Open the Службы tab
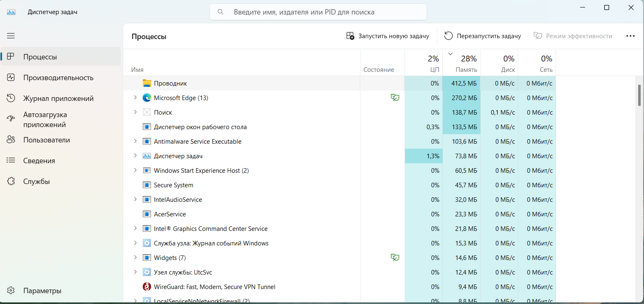 [x=61, y=181]
